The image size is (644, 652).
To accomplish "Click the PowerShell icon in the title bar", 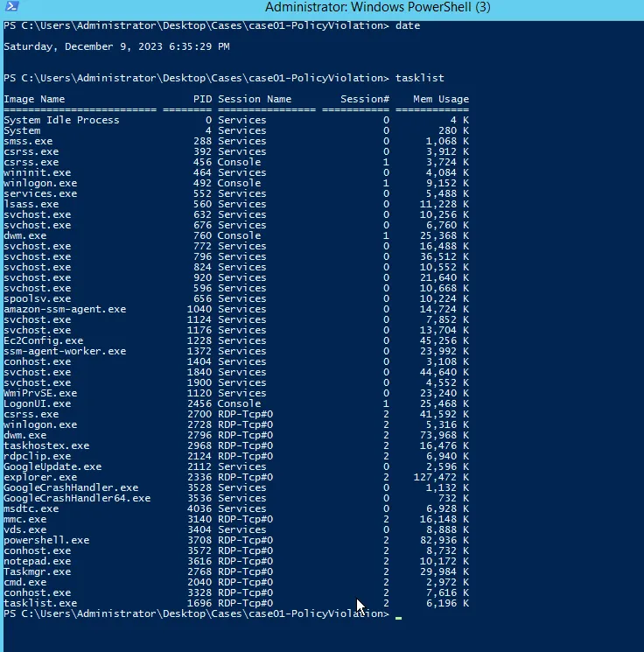I will pyautogui.click(x=10, y=8).
